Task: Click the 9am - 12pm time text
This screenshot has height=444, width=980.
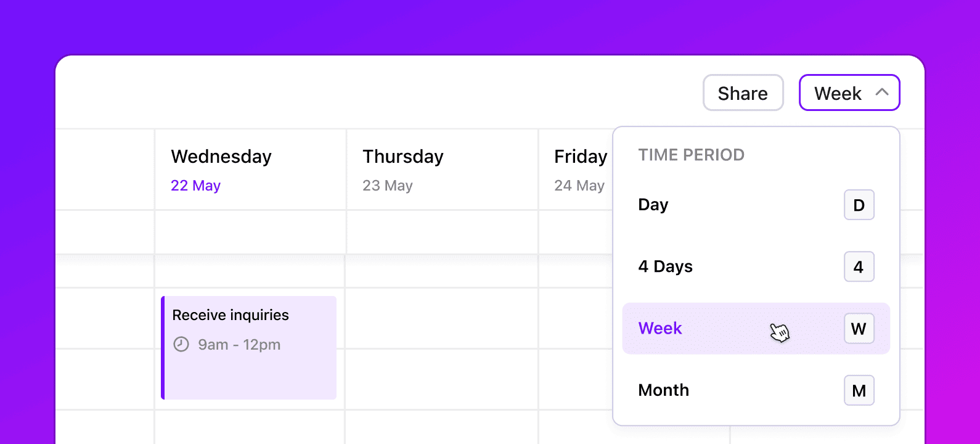Action: coord(239,344)
